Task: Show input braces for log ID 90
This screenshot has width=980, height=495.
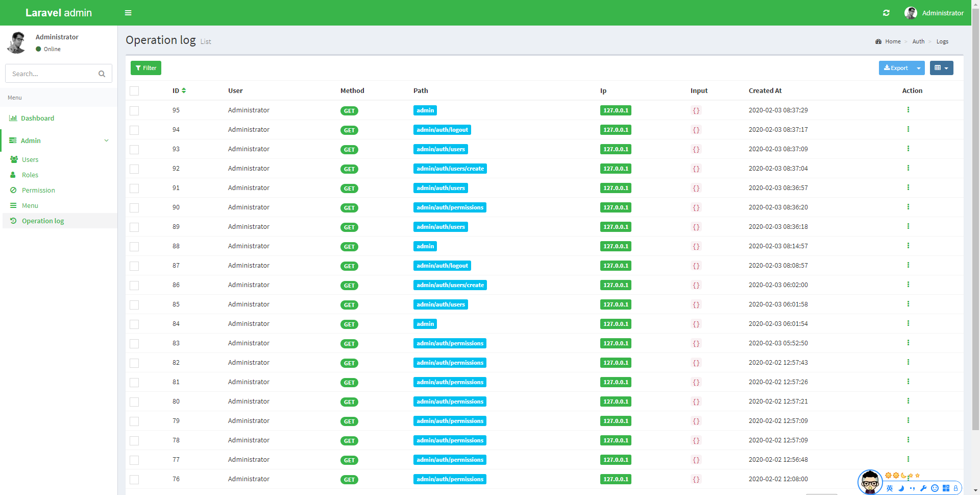Action: pos(696,207)
